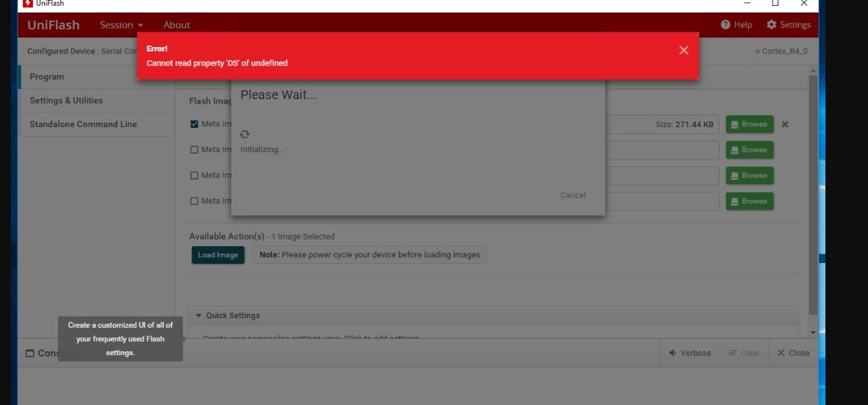Remove the first Meta Image file
The height and width of the screenshot is (405, 868).
[785, 124]
